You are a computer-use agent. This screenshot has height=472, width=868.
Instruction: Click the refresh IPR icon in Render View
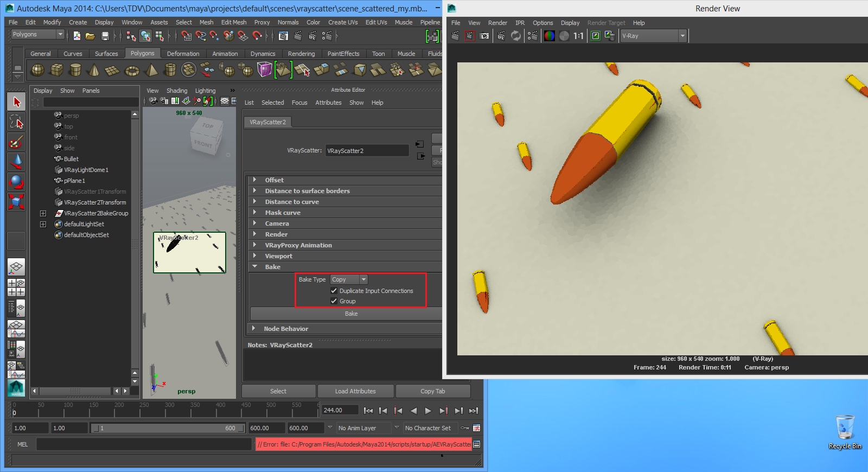coord(516,36)
